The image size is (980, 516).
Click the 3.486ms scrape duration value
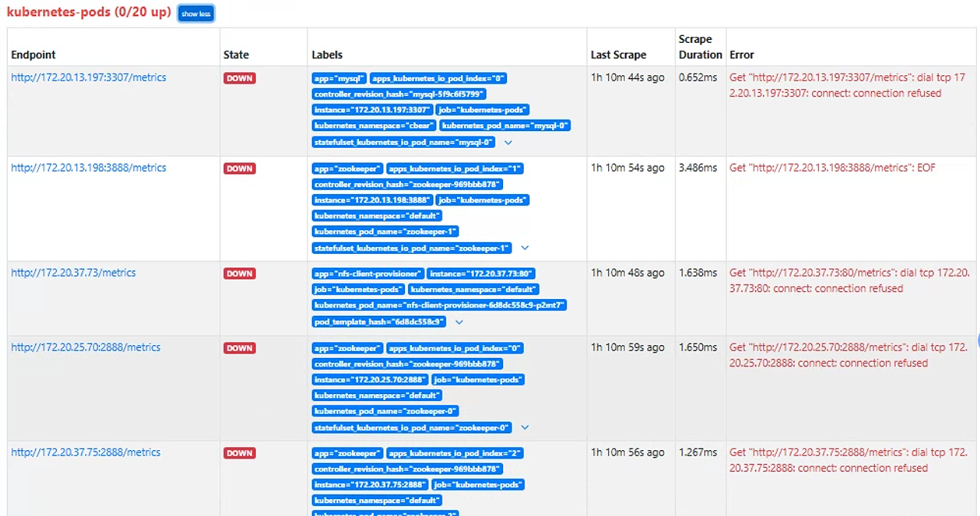click(x=698, y=167)
